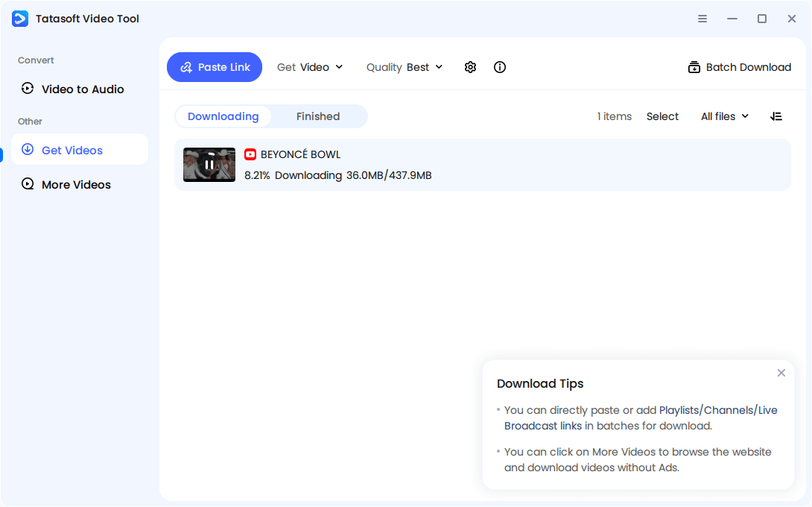
Task: Click the BEYONCÉ BOWL video thumbnail
Action: 209,165
